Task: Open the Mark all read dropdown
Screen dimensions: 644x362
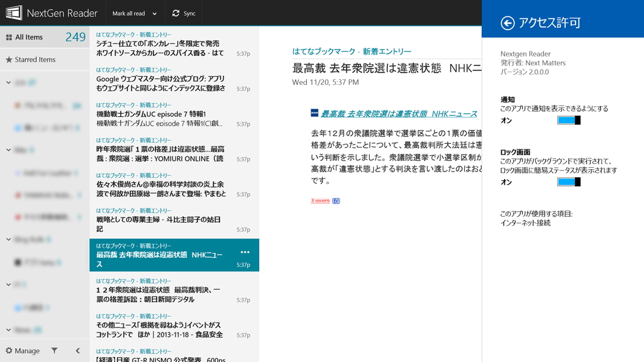Action: click(136, 13)
